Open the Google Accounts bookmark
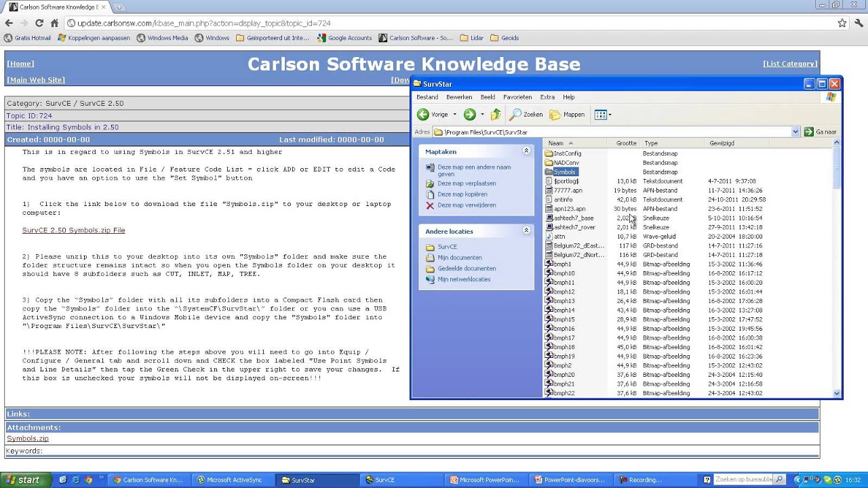868x488 pixels. coord(344,38)
